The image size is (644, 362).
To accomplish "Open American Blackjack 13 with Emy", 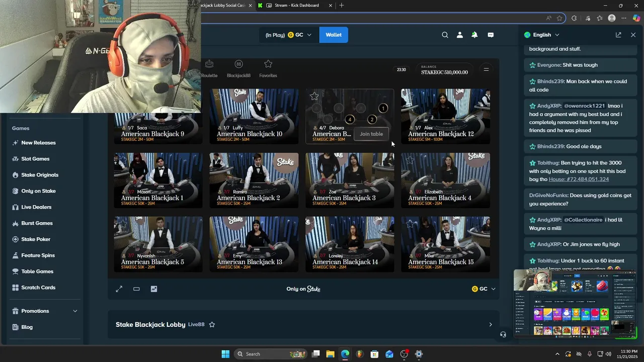I will [x=254, y=244].
